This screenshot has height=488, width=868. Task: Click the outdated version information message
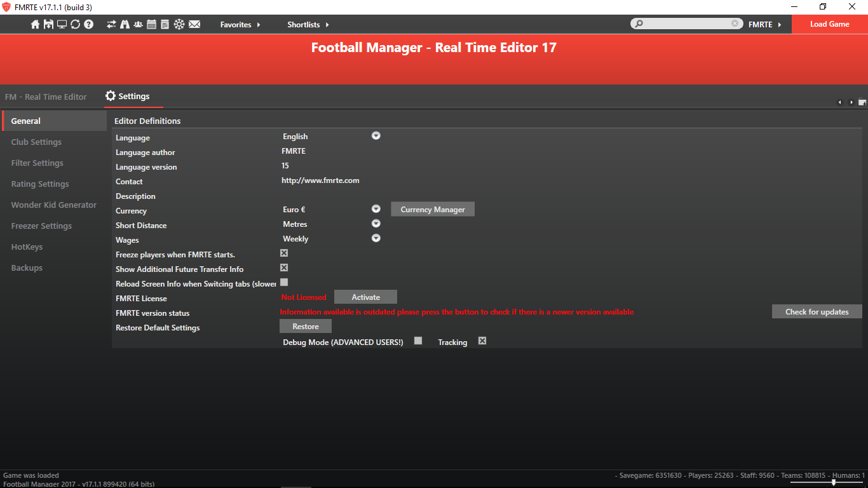coord(457,312)
